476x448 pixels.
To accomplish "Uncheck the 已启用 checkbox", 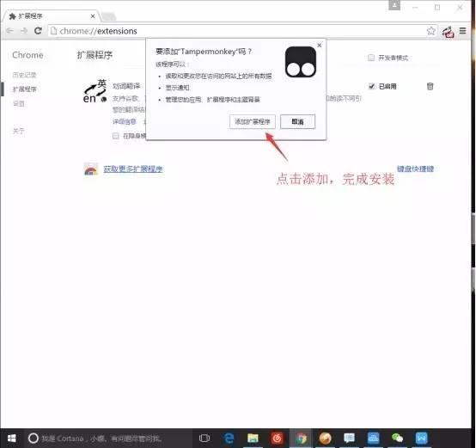I will pyautogui.click(x=371, y=86).
